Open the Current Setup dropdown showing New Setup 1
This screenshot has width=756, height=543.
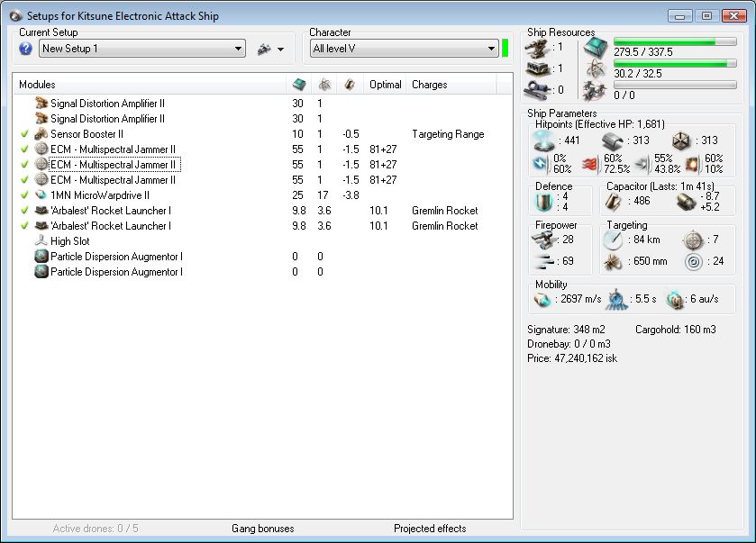[x=142, y=49]
